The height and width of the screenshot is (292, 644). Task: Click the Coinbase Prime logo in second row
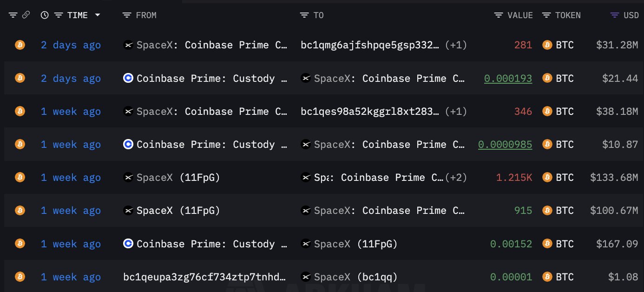[128, 79]
